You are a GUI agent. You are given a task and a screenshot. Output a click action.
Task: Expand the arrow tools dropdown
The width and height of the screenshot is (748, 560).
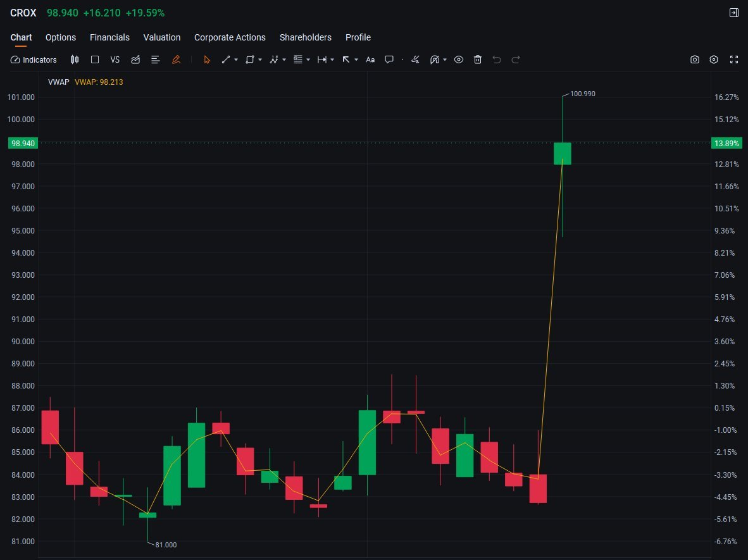[356, 59]
